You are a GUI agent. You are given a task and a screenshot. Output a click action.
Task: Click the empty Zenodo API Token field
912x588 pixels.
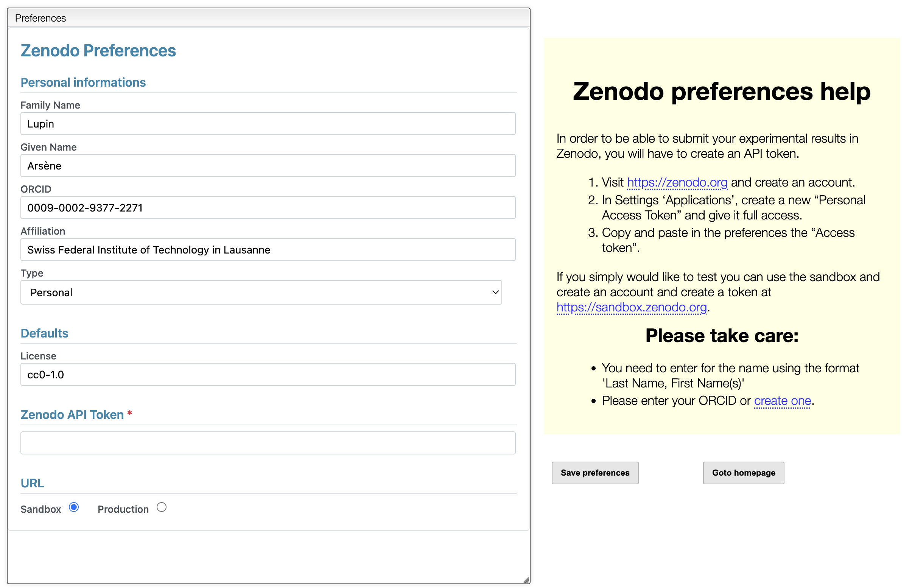tap(268, 443)
